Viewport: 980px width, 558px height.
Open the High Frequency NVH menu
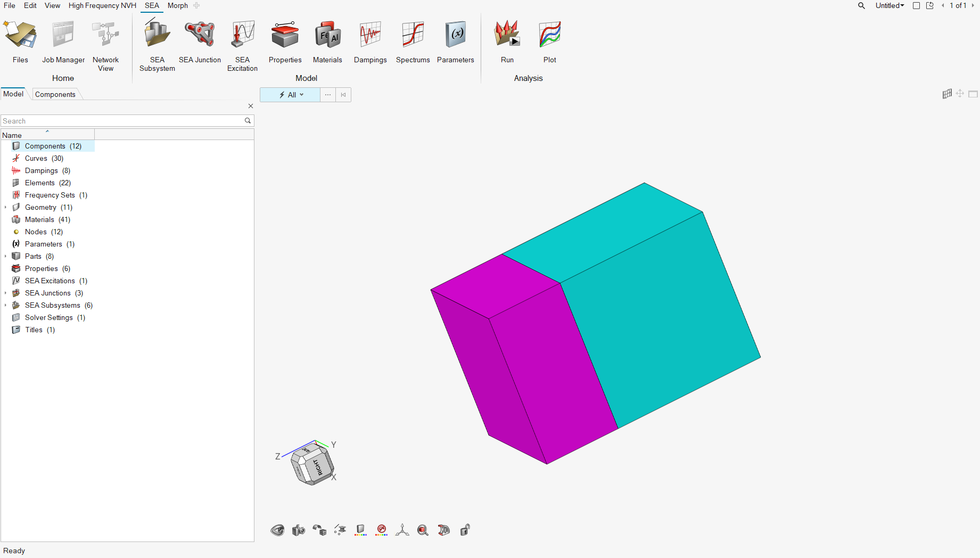[102, 5]
